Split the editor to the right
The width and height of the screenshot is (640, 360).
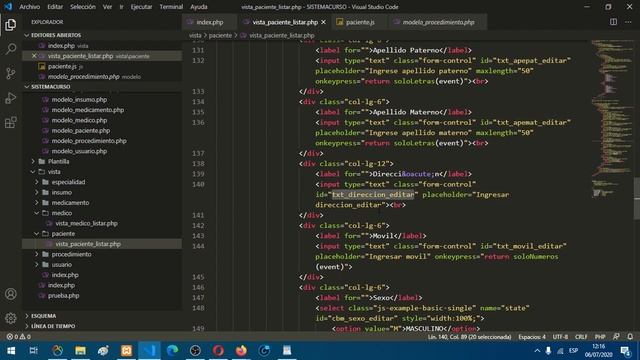coord(613,22)
